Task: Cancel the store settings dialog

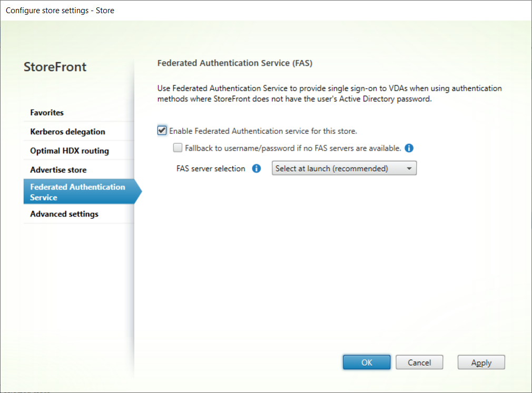Action: point(419,362)
